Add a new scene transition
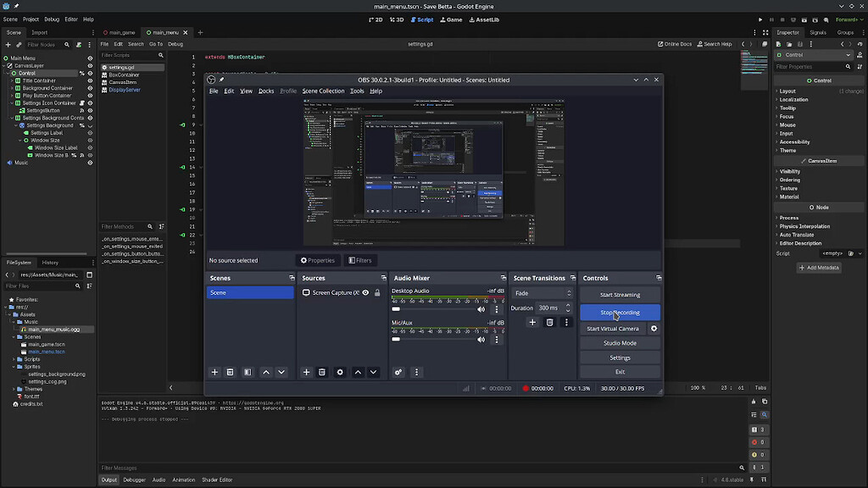 pyautogui.click(x=532, y=322)
